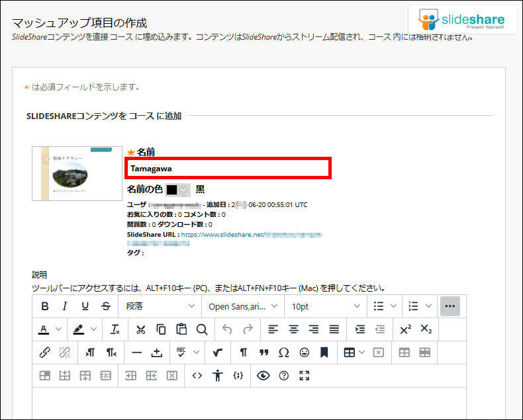
Task: Toggle show invisible characters pilcrow
Action: 244,353
